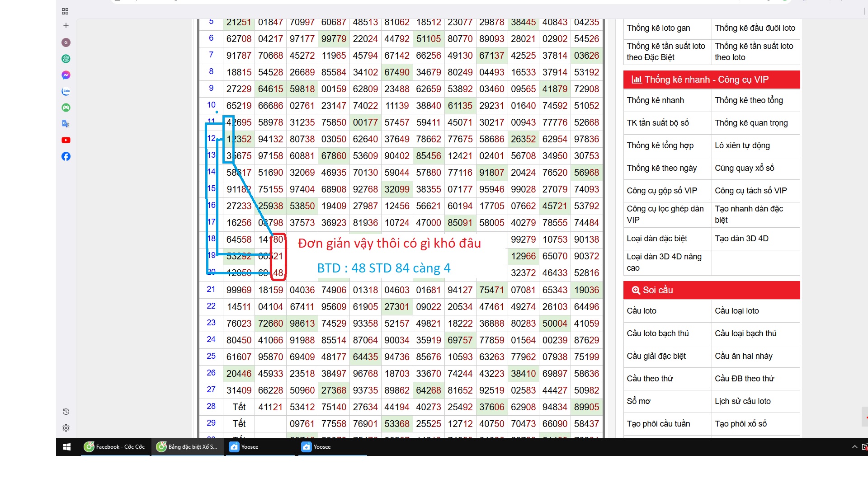Image resolution: width=868 pixels, height=488 pixels.
Task: Click the green game controller sidebar icon
Action: [66, 108]
